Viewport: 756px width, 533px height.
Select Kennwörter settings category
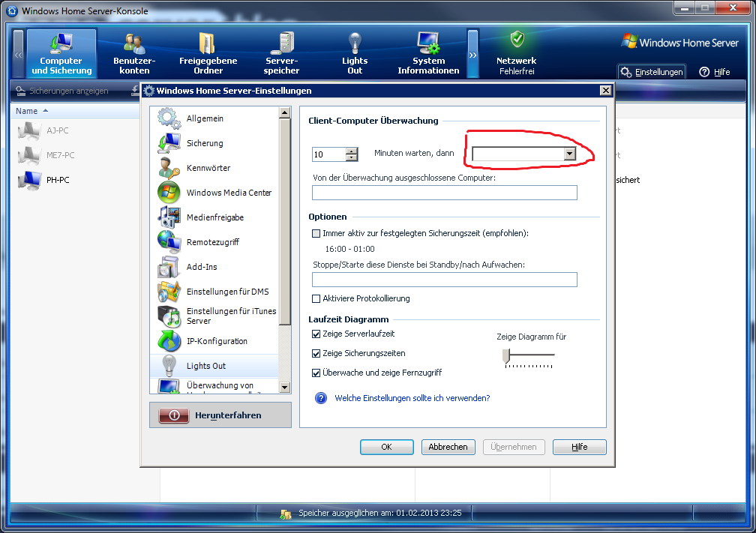[214, 168]
